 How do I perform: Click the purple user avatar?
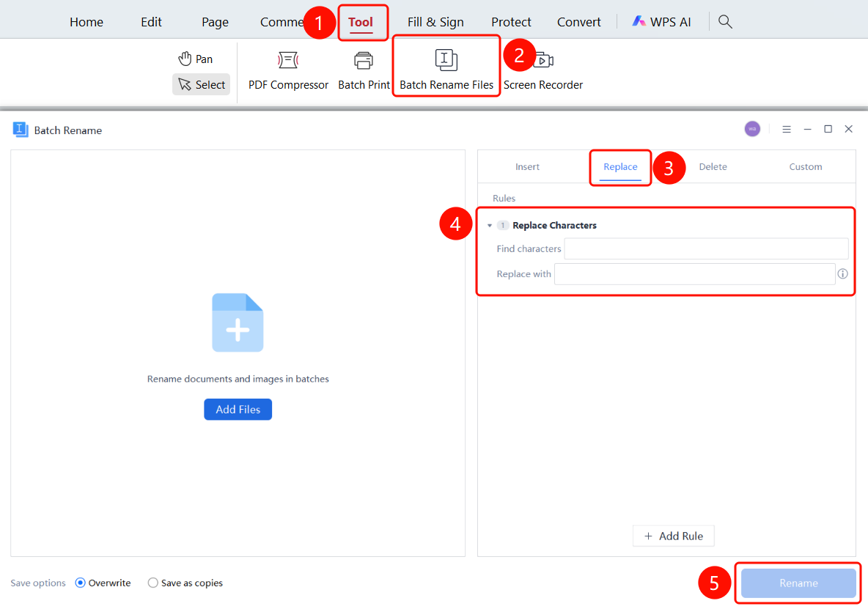coord(751,129)
